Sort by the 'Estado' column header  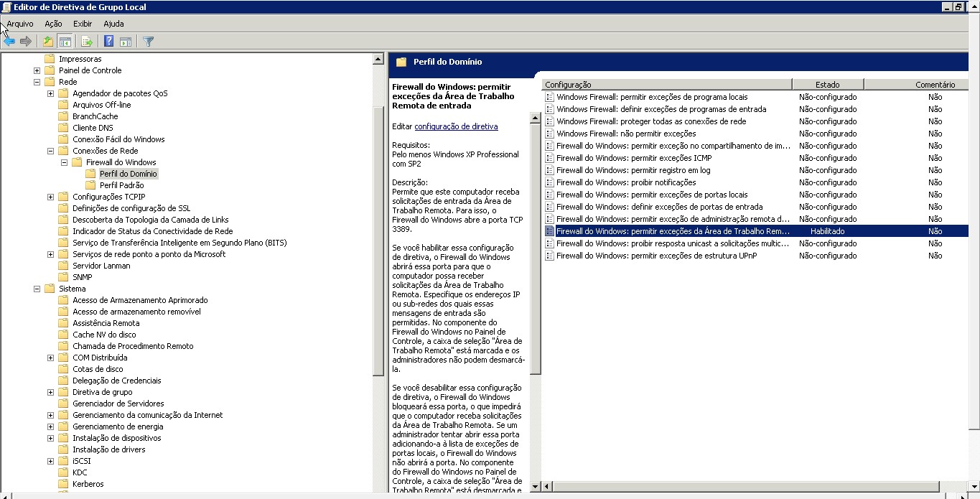(827, 85)
